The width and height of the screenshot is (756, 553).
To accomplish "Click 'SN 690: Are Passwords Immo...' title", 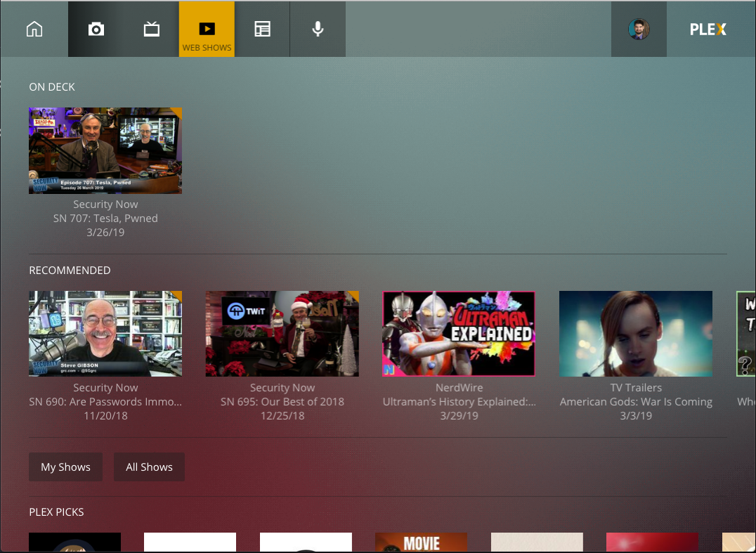I will 105,402.
